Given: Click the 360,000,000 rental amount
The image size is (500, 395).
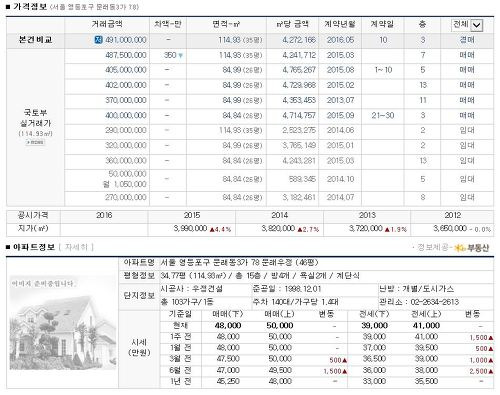Looking at the screenshot, I should click(126, 161).
